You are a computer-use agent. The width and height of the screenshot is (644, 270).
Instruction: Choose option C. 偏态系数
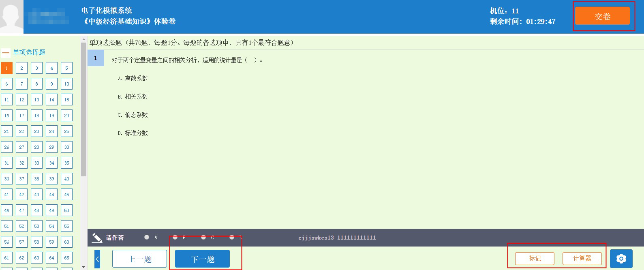click(x=133, y=115)
